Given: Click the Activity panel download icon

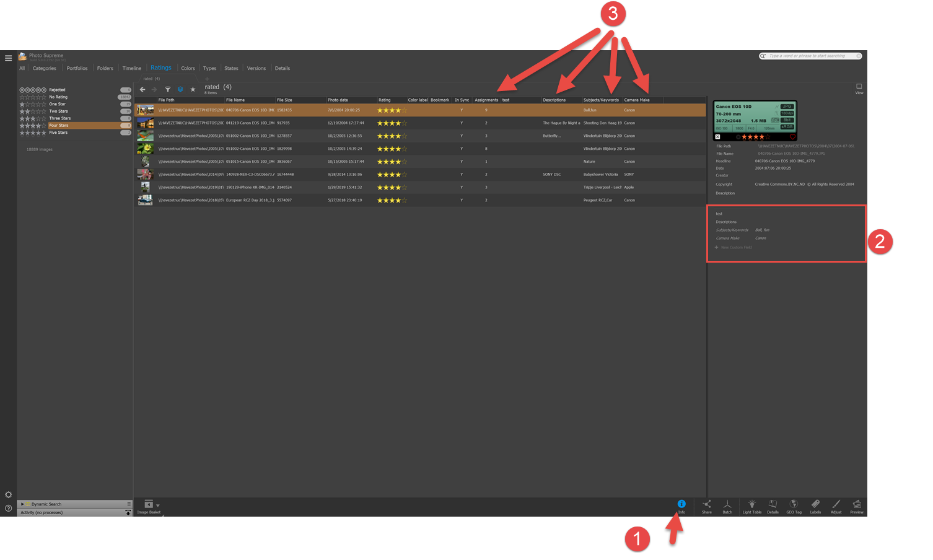Looking at the screenshot, I should (128, 512).
